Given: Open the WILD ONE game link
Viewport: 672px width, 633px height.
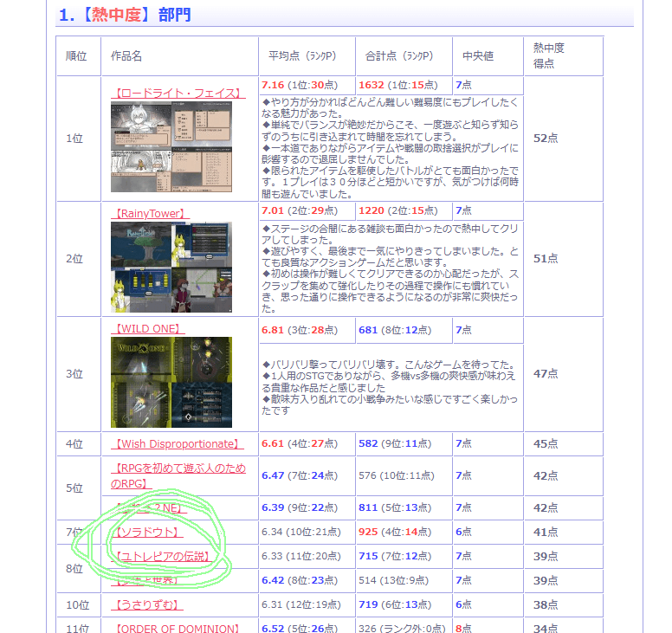Looking at the screenshot, I should (147, 328).
